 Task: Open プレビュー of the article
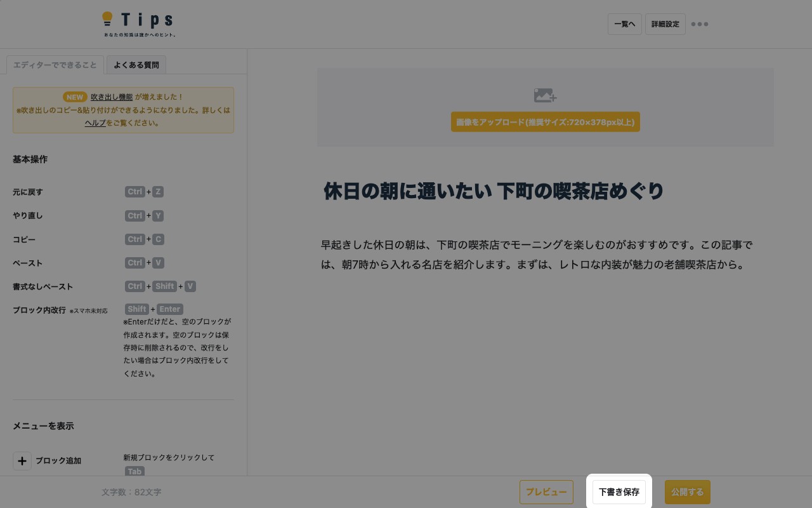(x=546, y=492)
